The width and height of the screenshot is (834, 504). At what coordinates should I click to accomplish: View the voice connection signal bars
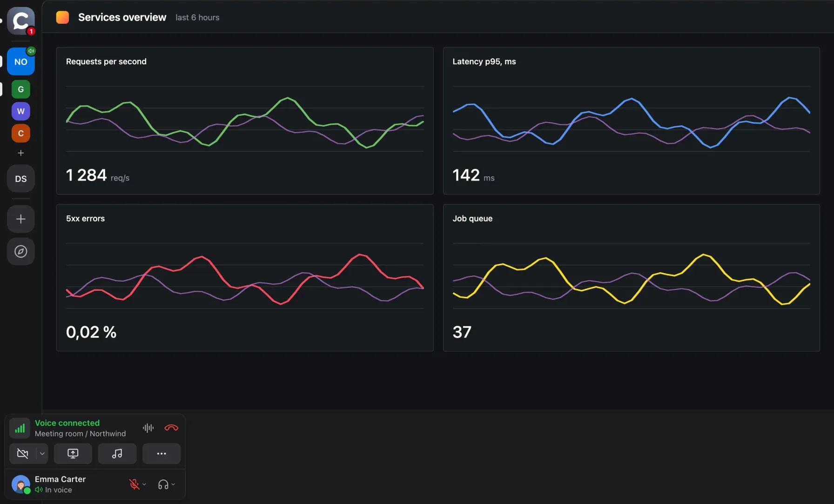(x=20, y=428)
